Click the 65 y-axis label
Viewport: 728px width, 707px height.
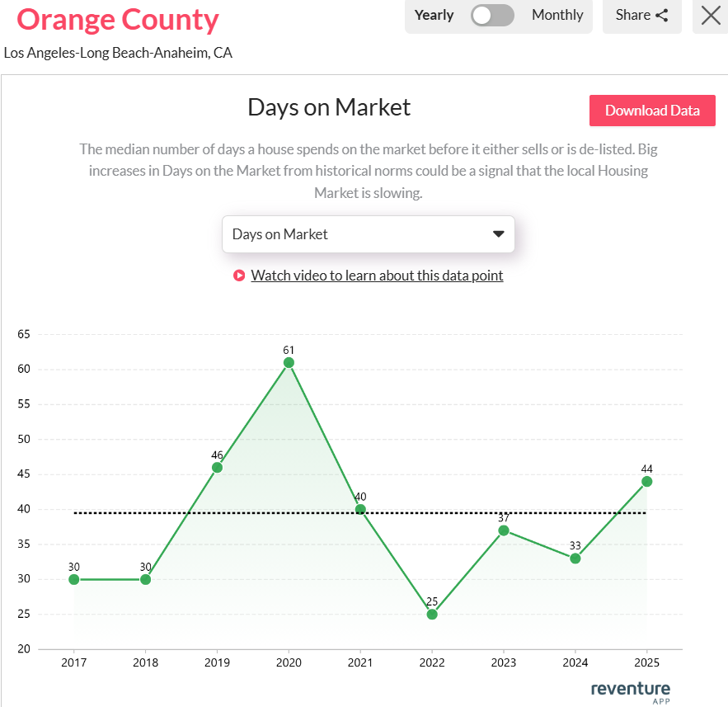24,334
